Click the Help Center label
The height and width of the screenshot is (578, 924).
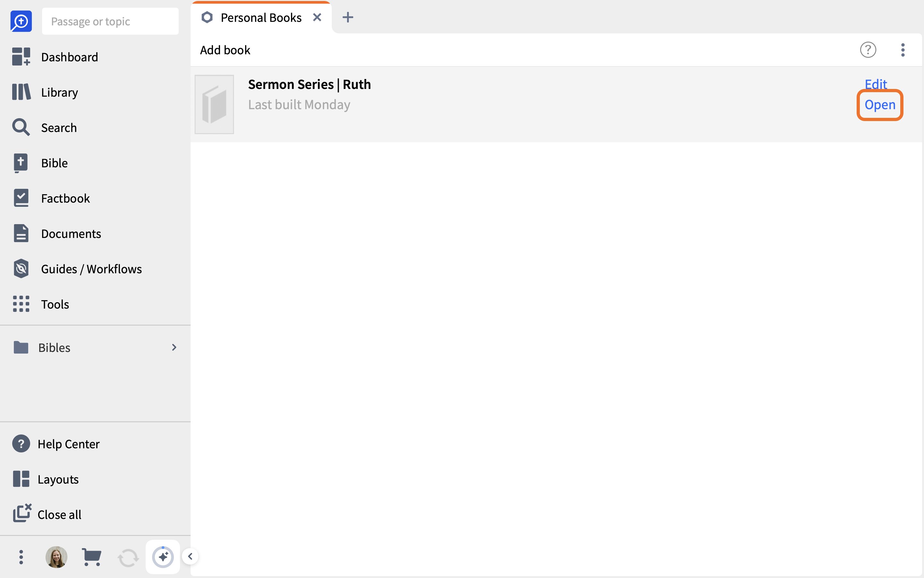pos(68,444)
